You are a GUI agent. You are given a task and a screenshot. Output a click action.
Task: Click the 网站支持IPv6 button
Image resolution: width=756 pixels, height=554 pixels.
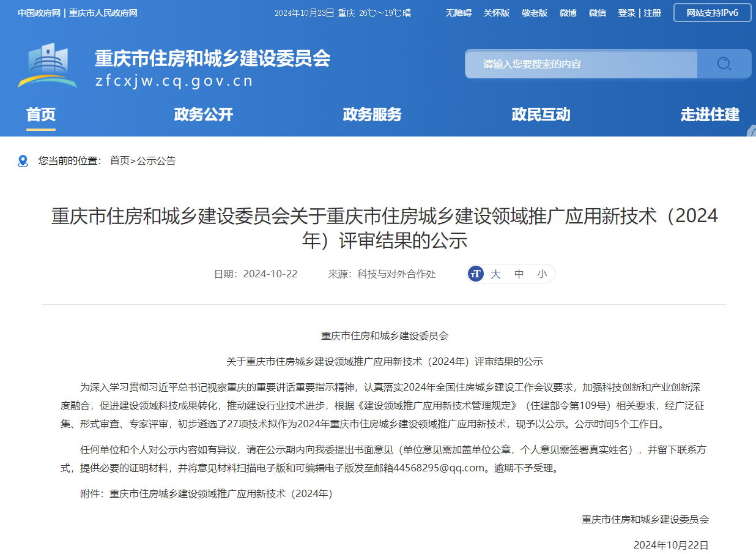(712, 13)
